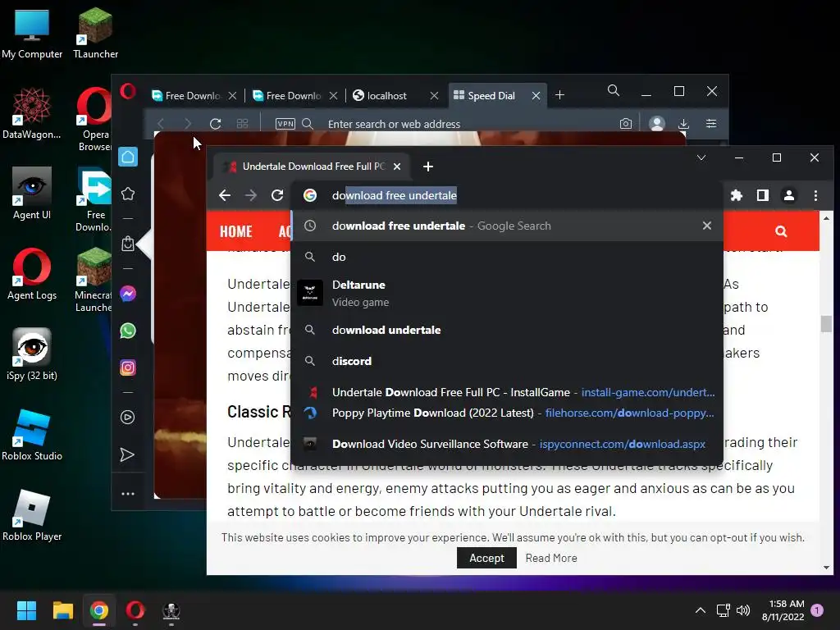Open Opera downloads icon
This screenshot has width=840, height=630.
coord(683,125)
